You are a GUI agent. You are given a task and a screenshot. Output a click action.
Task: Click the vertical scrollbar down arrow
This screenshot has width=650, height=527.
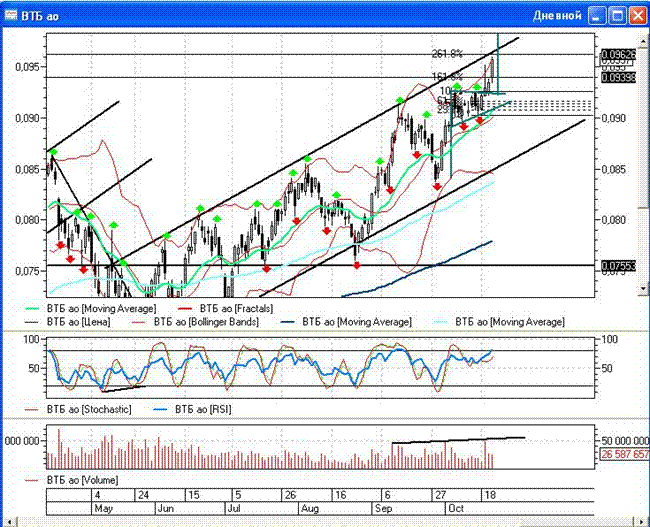tap(643, 288)
